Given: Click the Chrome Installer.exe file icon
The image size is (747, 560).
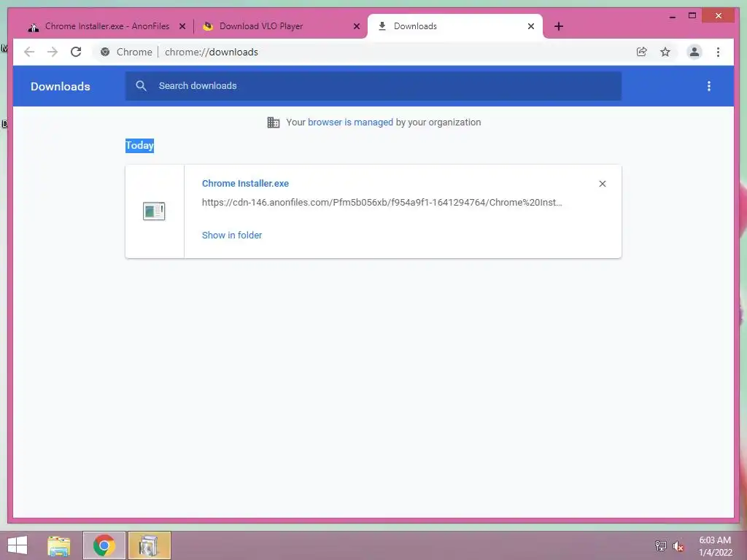Looking at the screenshot, I should pos(154,211).
